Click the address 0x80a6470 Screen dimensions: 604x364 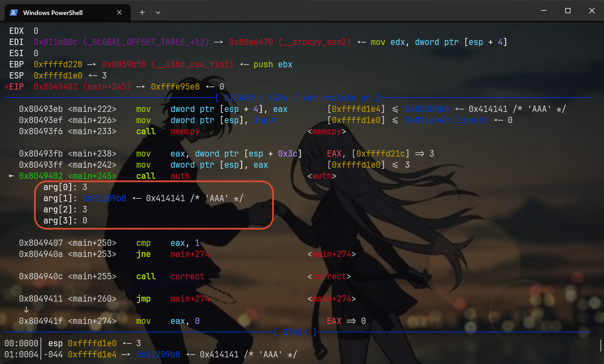[x=251, y=42]
